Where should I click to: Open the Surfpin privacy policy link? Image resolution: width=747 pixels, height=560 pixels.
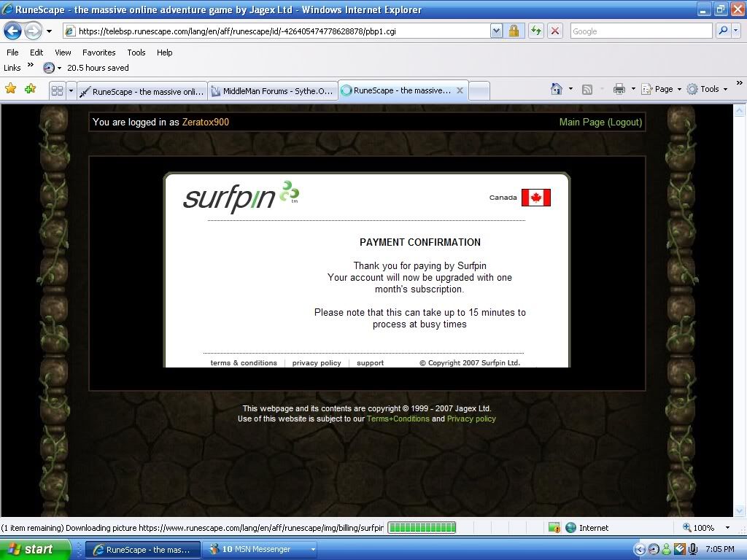click(317, 363)
